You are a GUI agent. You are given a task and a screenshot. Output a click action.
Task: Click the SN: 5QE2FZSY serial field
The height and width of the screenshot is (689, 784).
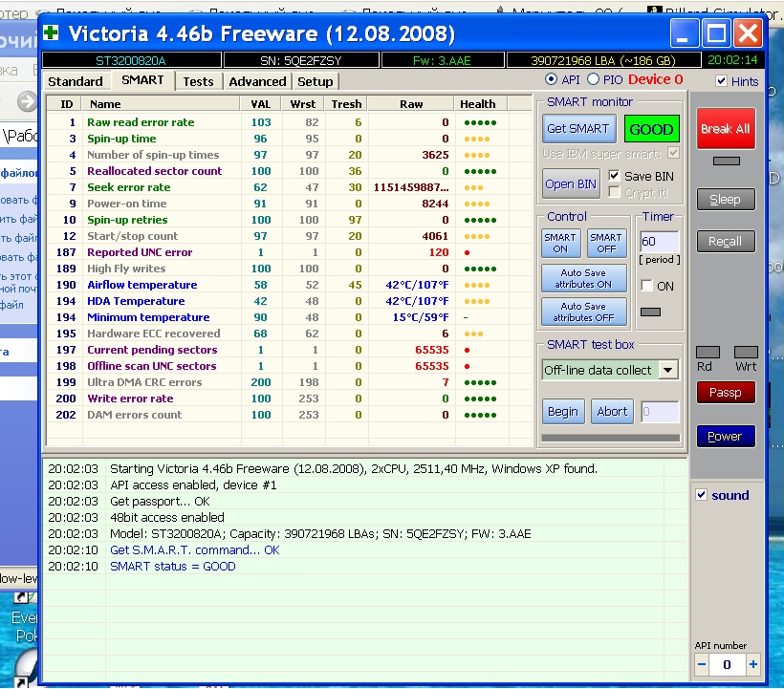click(301, 60)
